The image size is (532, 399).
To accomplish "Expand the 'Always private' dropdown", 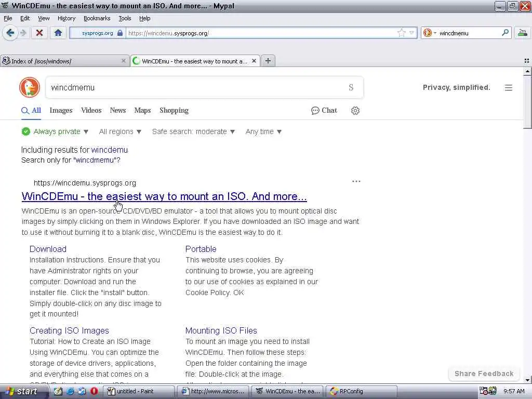I will [x=55, y=131].
